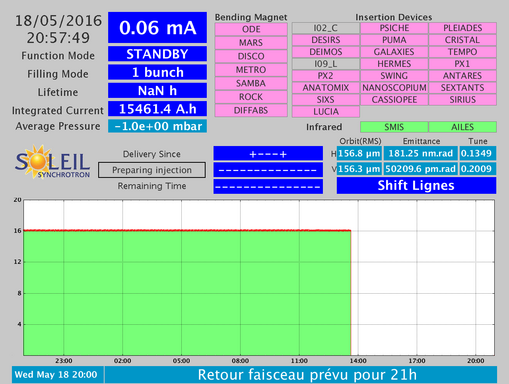
Task: Click the LUCIA beamline box
Action: tap(326, 112)
